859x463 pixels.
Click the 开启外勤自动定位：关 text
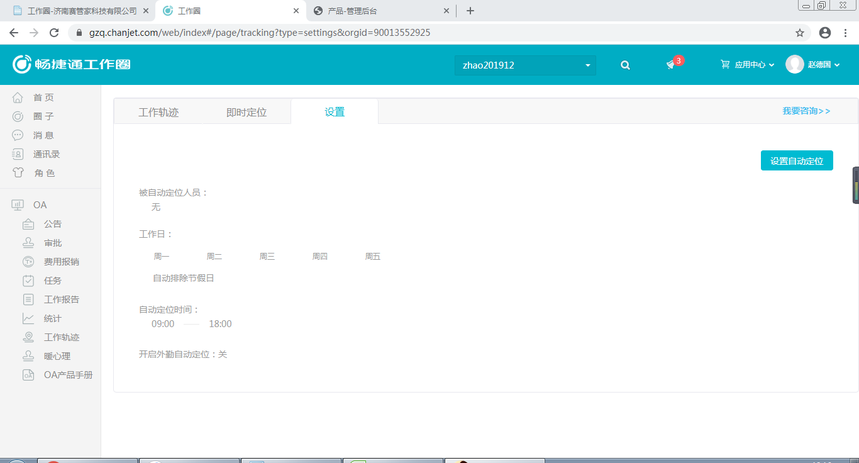point(183,355)
